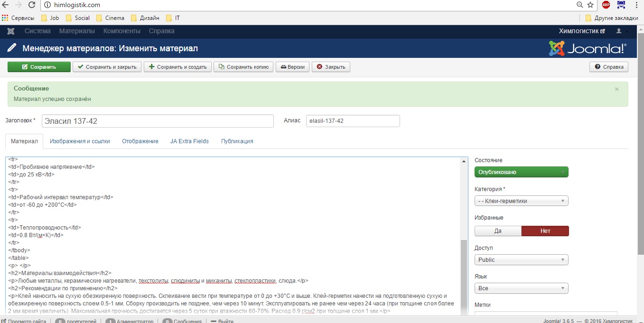Open the IT bookmarks folder

pyautogui.click(x=173, y=18)
